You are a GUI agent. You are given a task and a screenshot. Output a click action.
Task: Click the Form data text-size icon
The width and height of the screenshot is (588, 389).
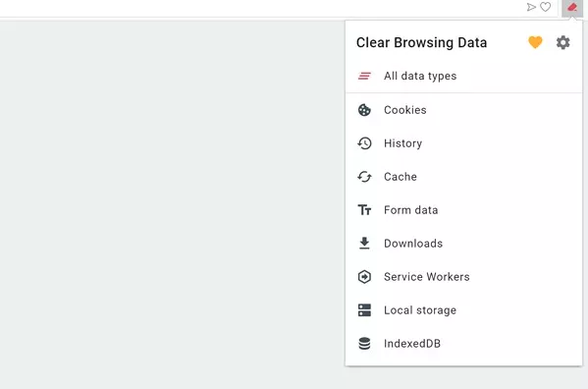(364, 210)
